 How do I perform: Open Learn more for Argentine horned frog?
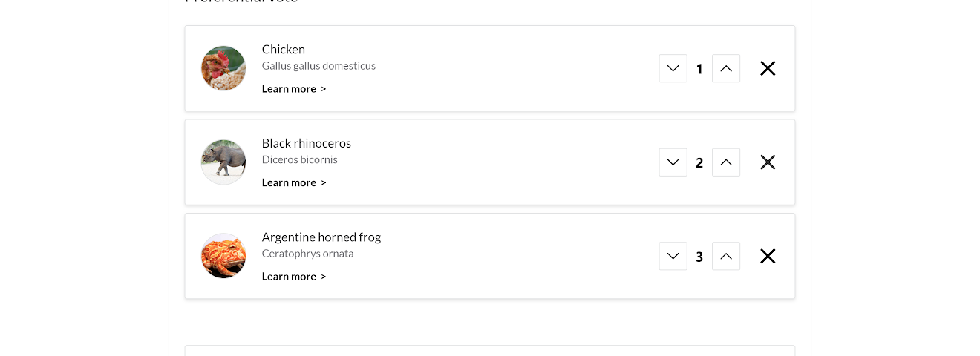coord(294,276)
